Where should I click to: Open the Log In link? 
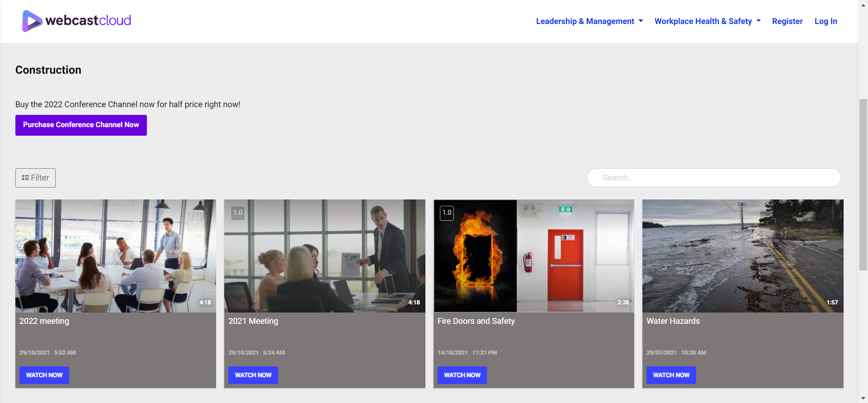[826, 21]
